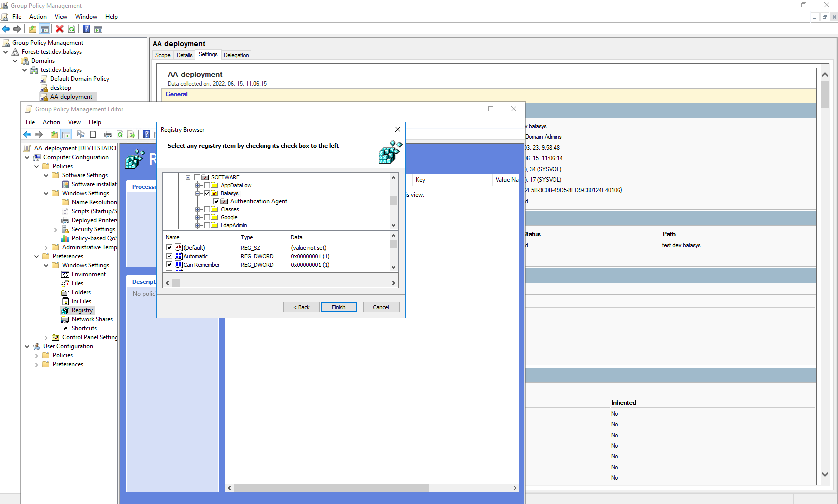Select AA deployment GPO in management tree
The width and height of the screenshot is (838, 504).
coord(71,97)
